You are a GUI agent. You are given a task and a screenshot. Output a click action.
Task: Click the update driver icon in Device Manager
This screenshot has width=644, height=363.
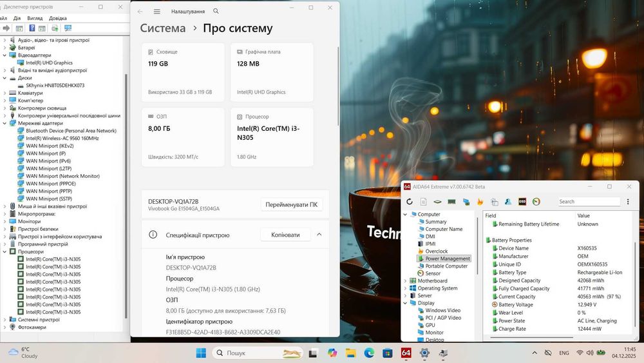(55, 28)
